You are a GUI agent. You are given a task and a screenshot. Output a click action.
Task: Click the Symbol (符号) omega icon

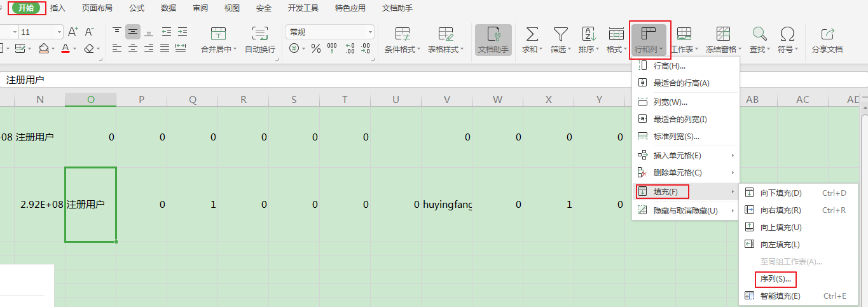coord(787,34)
